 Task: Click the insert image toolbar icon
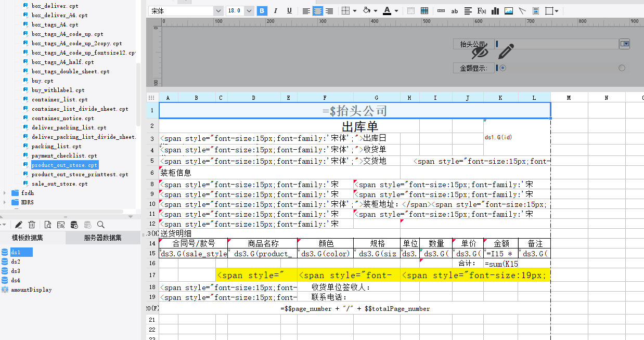pos(509,11)
